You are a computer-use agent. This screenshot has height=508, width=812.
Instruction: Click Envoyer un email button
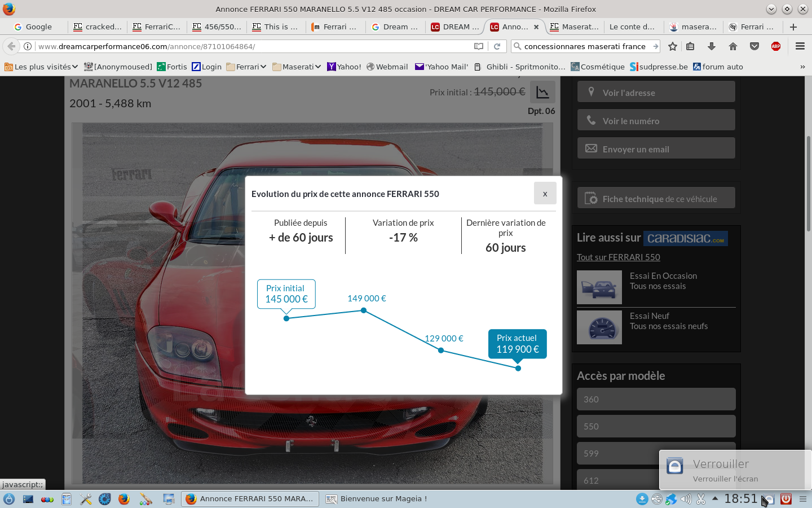656,148
